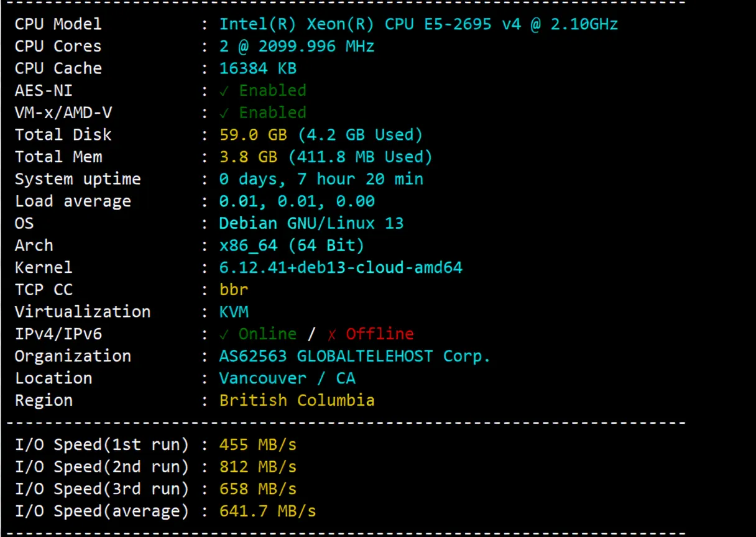
Task: Select the Kernel version row label
Action: 44,267
